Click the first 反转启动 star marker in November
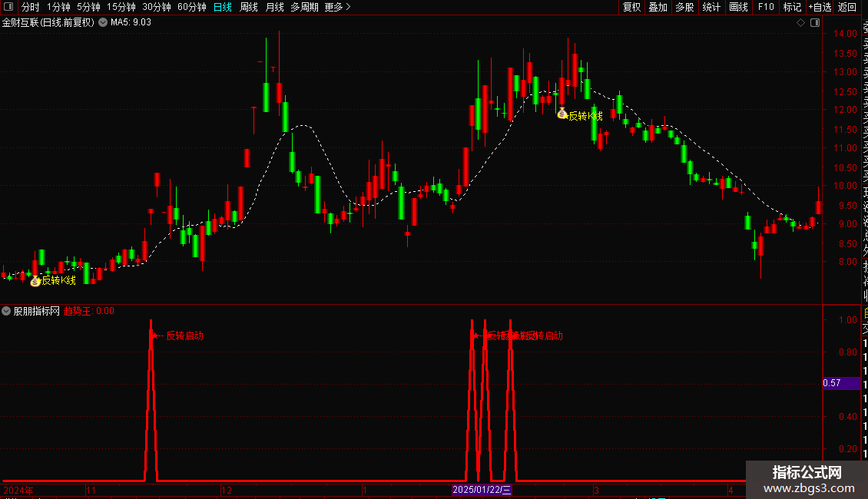This screenshot has width=868, height=499. point(154,335)
